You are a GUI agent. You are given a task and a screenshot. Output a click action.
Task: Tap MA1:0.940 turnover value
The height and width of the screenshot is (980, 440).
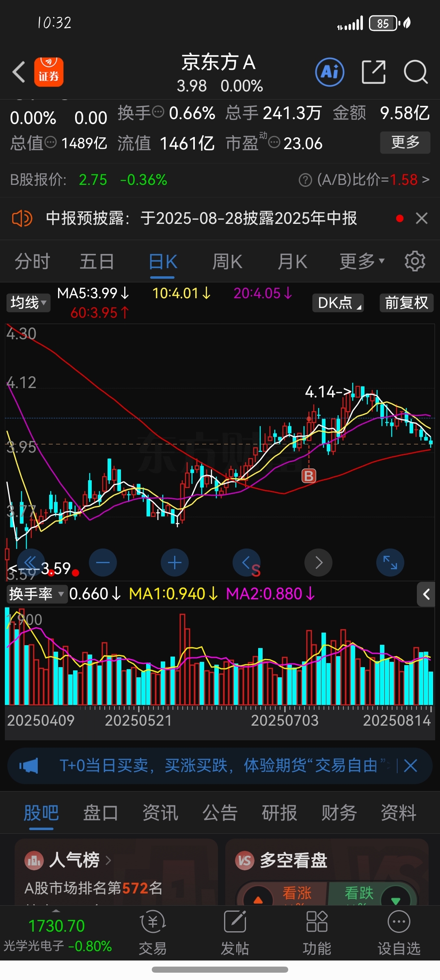pos(173,594)
